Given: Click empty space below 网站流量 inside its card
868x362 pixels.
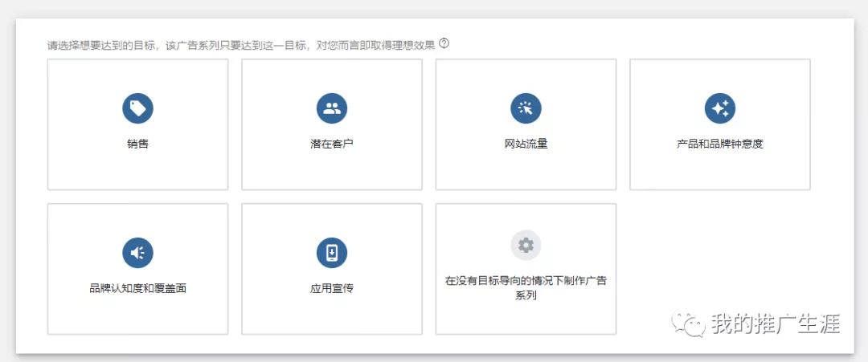Looking at the screenshot, I should coord(526,173).
